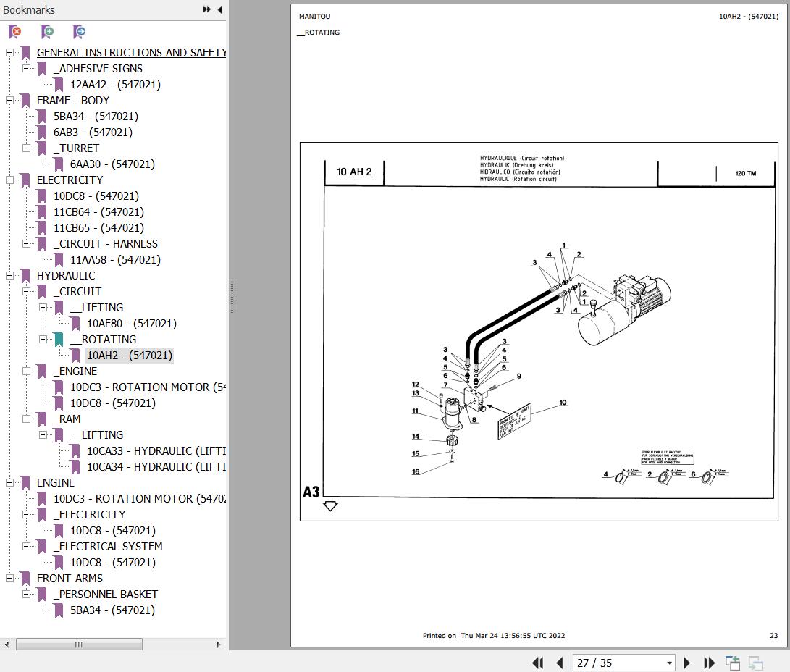The width and height of the screenshot is (790, 672).
Task: Select the 10AE80 - (547021) bookmark
Action: click(x=131, y=323)
